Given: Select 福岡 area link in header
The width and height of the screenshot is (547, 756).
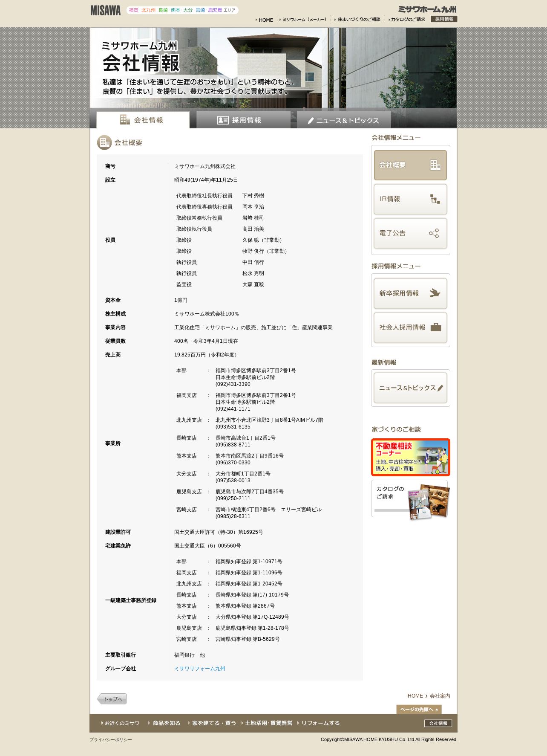Looking at the screenshot, I should tap(134, 10).
